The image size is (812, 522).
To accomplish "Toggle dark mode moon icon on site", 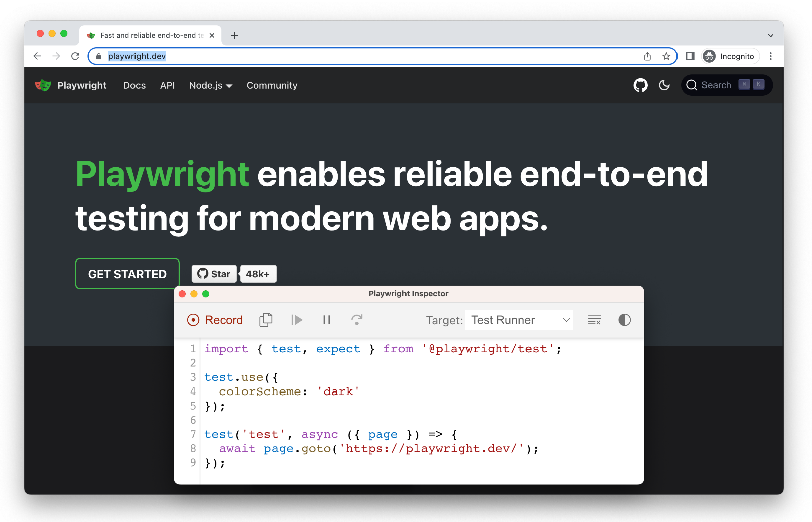I will [664, 85].
